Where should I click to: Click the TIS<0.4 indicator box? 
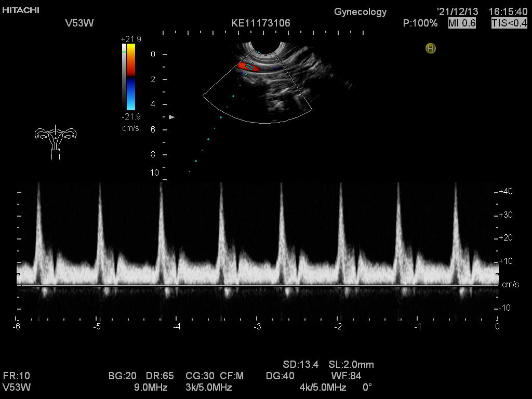(x=509, y=23)
